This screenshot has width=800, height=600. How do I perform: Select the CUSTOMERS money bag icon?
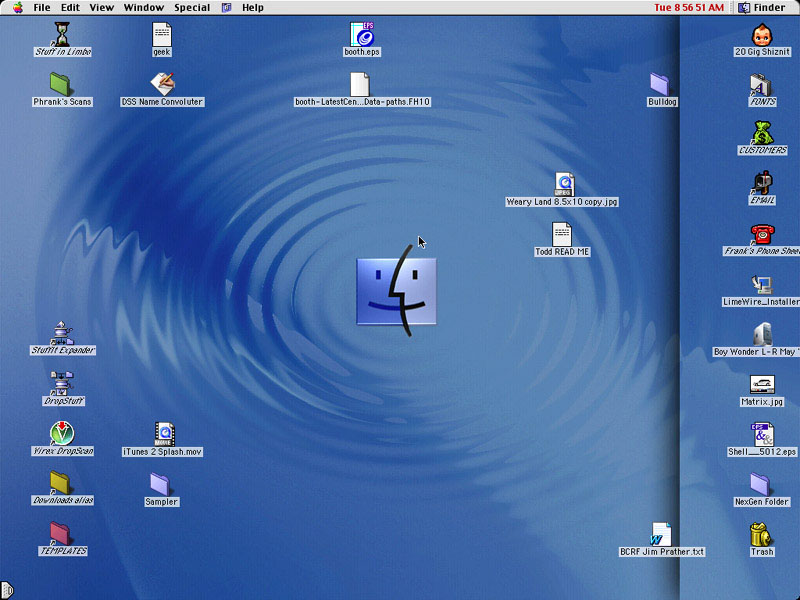coord(762,133)
